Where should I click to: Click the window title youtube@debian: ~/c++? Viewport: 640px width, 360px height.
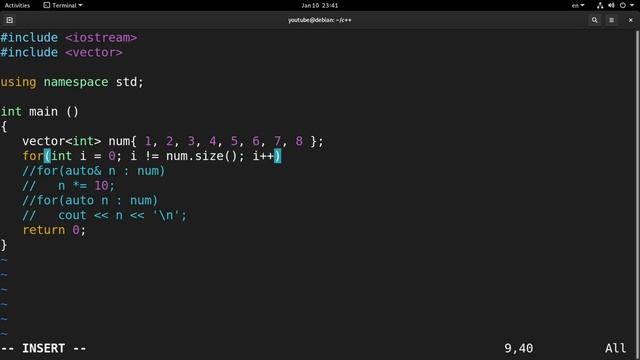320,20
